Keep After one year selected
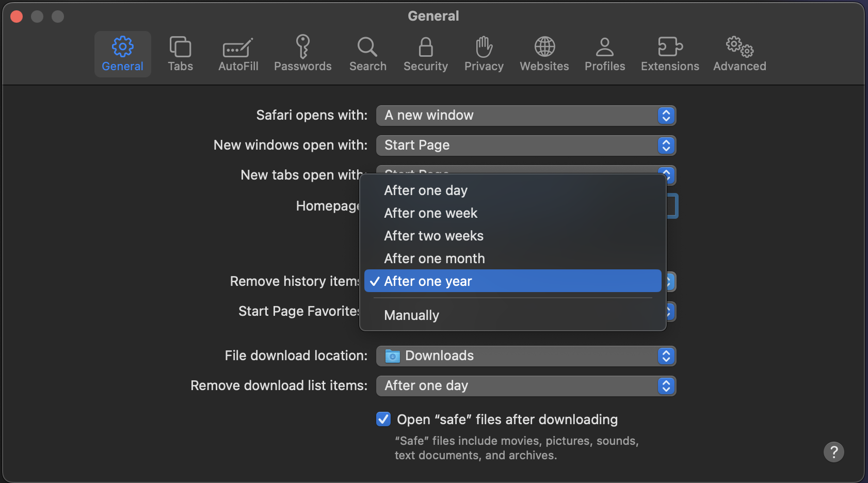 coord(513,281)
